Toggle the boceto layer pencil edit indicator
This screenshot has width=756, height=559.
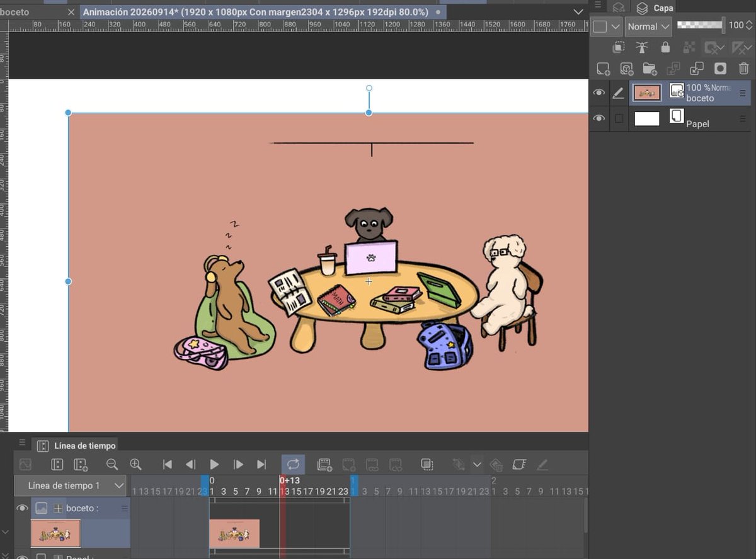click(x=619, y=93)
